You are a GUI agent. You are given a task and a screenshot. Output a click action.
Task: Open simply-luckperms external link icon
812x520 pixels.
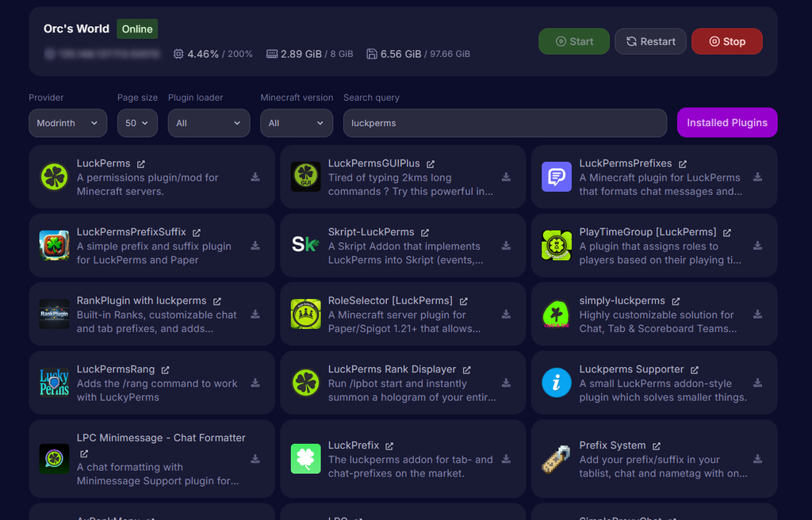click(676, 301)
